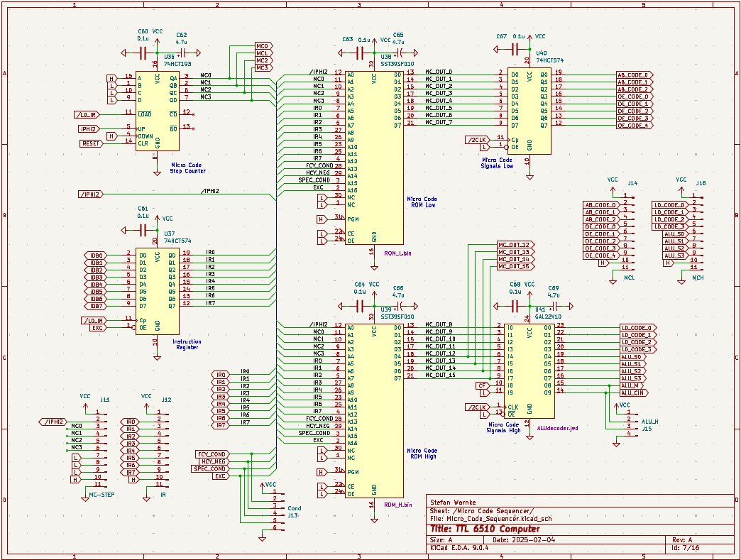741x560 pixels.
Task: Click the IDB0 input label
Action: (x=97, y=256)
